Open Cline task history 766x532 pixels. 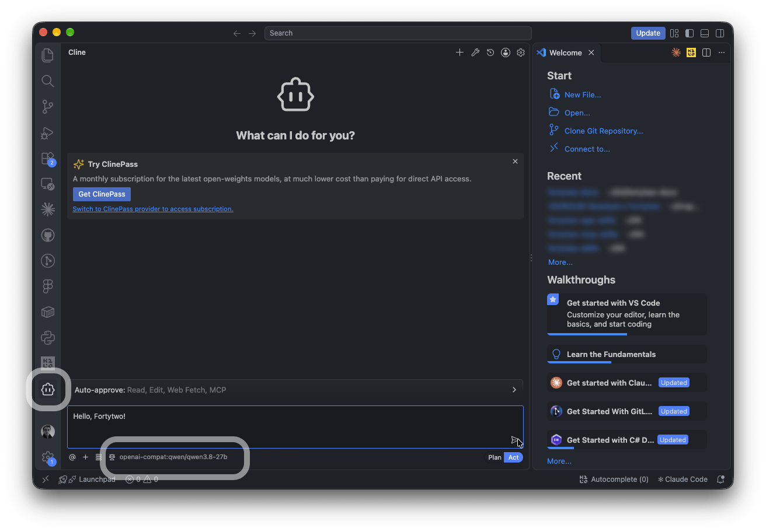point(490,52)
